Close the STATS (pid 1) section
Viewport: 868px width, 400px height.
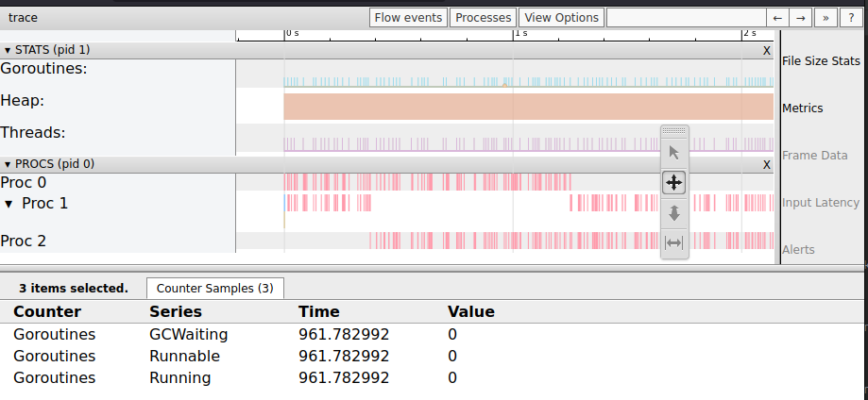coord(767,51)
